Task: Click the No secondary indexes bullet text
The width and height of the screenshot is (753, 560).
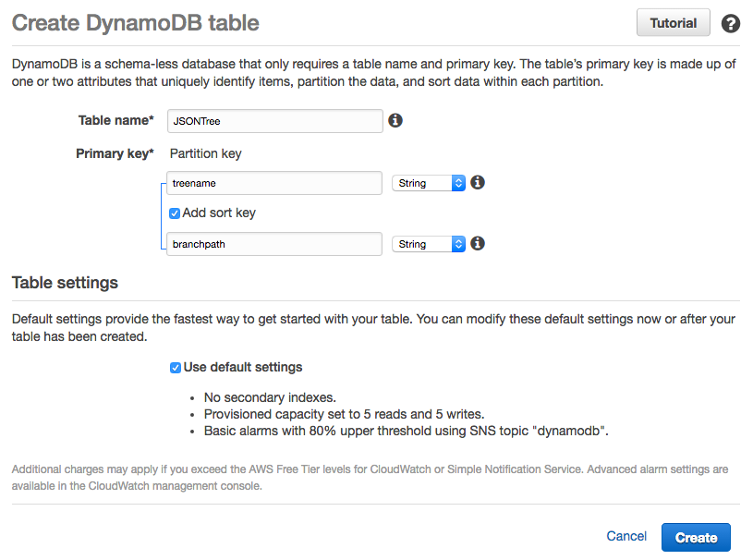Action: [270, 397]
